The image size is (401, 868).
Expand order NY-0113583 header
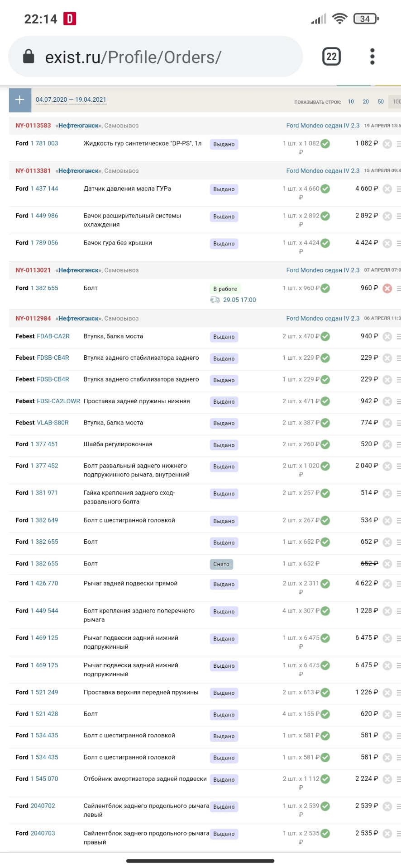tap(33, 126)
